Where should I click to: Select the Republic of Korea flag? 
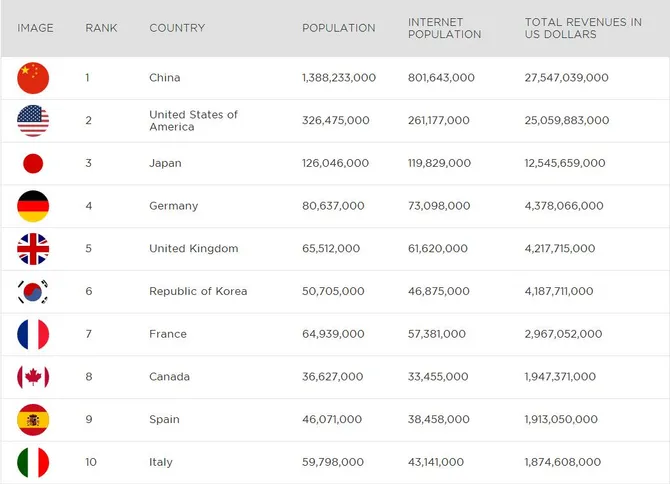[x=33, y=291]
